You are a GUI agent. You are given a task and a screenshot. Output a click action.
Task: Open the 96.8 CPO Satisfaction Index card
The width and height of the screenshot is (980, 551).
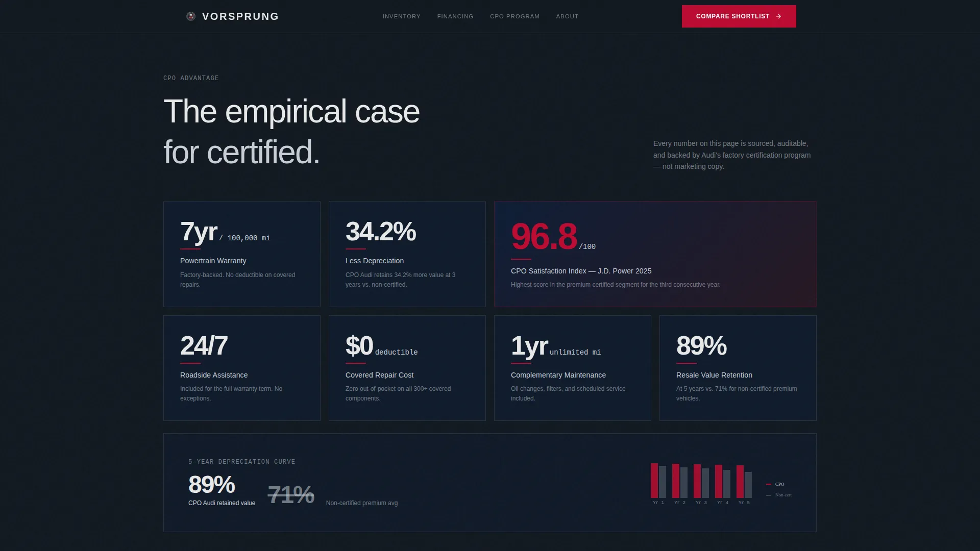pos(655,254)
